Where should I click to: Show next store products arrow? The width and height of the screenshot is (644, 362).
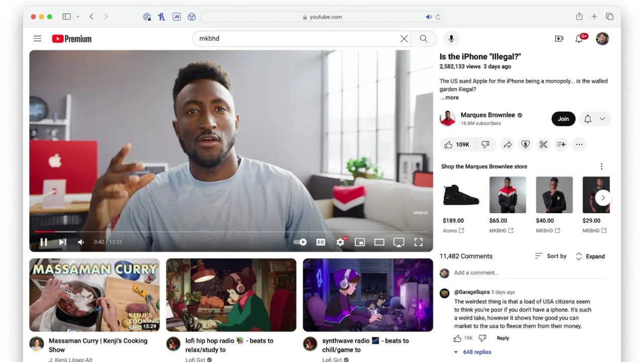coord(603,198)
